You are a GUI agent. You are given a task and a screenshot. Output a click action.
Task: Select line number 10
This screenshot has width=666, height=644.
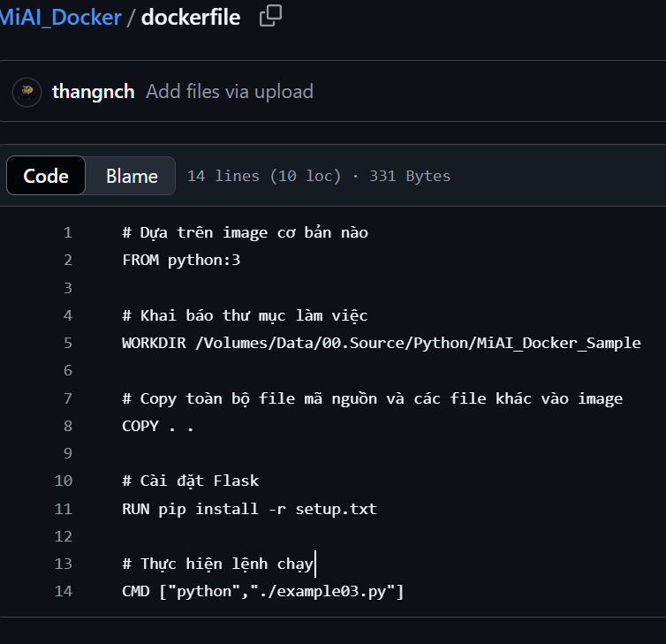pyautogui.click(x=64, y=481)
